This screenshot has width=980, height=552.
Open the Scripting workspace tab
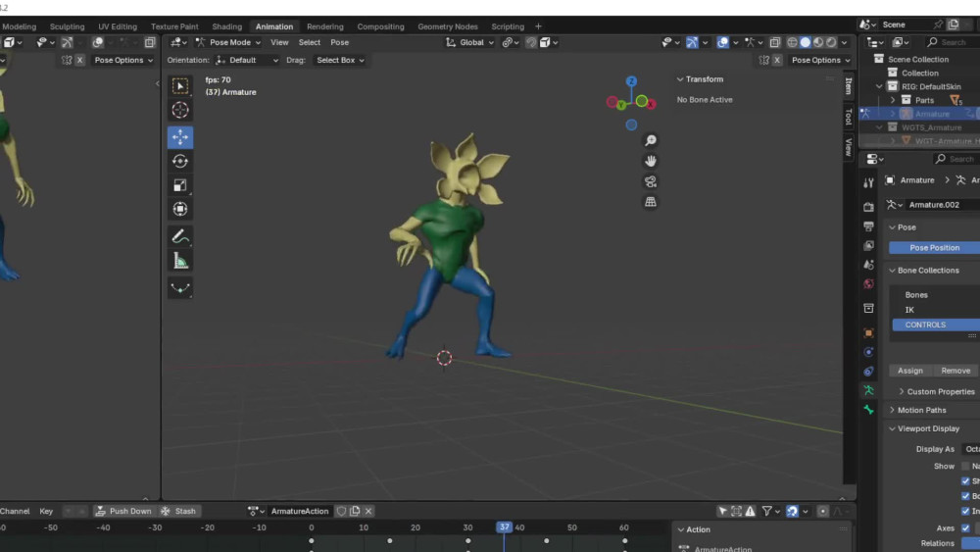(508, 26)
